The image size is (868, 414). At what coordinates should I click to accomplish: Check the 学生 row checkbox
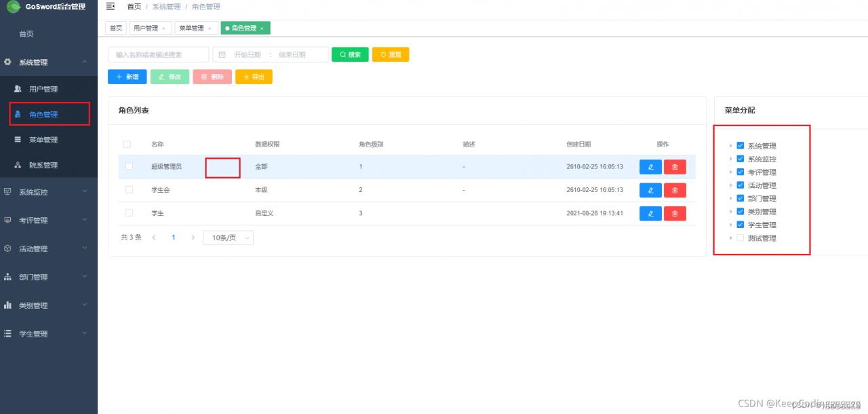pyautogui.click(x=130, y=213)
